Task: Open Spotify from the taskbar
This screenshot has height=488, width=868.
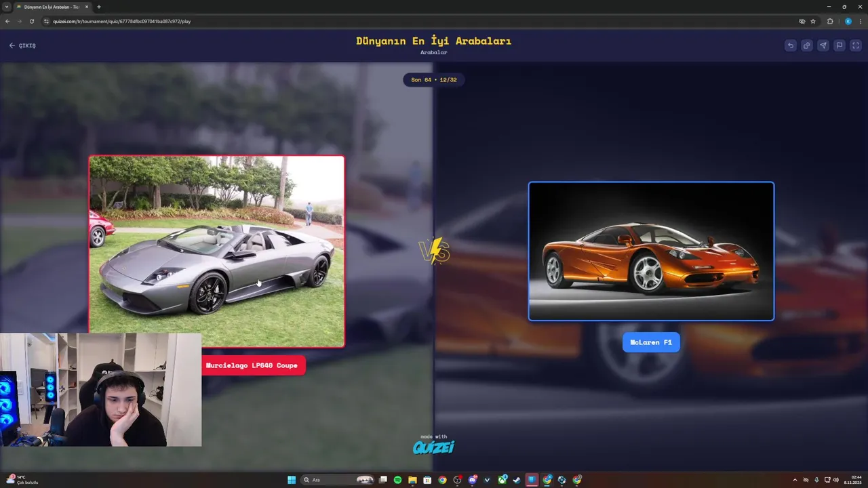Action: click(x=398, y=480)
